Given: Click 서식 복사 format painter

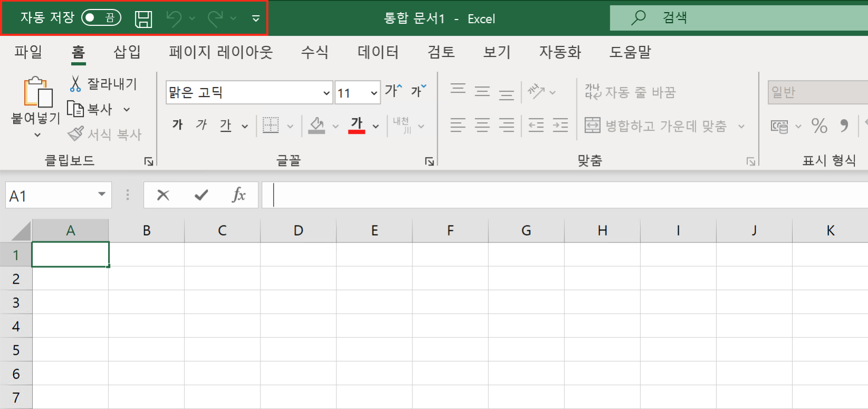Looking at the screenshot, I should [x=105, y=134].
